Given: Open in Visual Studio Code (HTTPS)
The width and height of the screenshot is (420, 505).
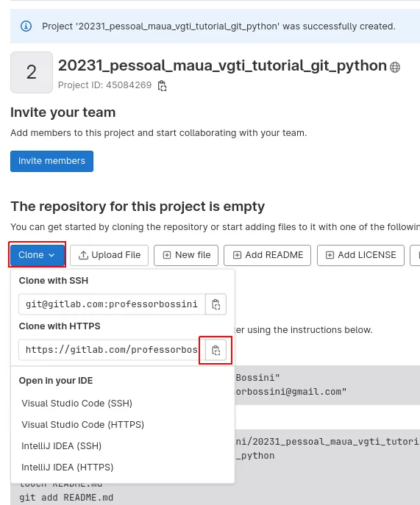Looking at the screenshot, I should pos(82,424).
